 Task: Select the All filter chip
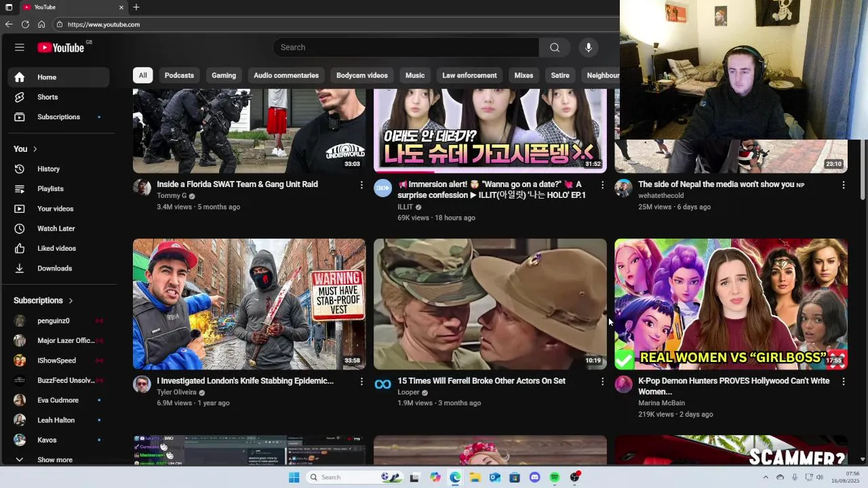point(142,75)
